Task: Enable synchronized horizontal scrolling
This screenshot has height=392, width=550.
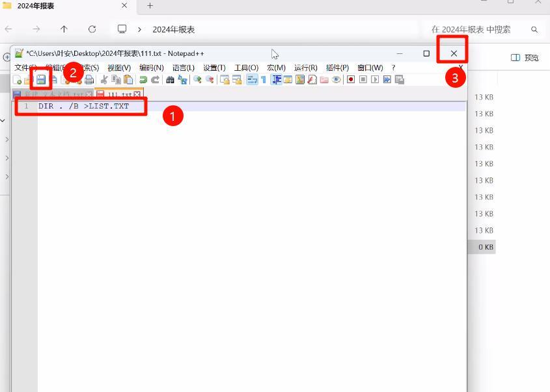Action: (237, 80)
